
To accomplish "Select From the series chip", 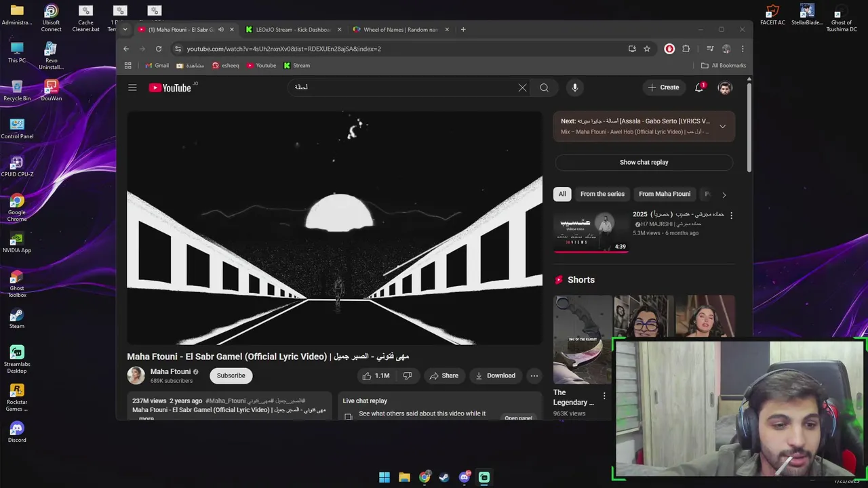I will (602, 194).
